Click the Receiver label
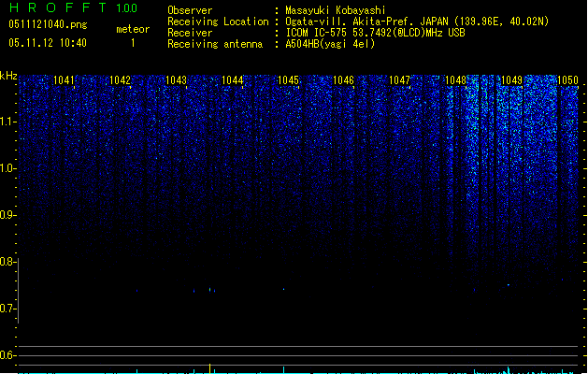588x374 pixels. tap(190, 33)
